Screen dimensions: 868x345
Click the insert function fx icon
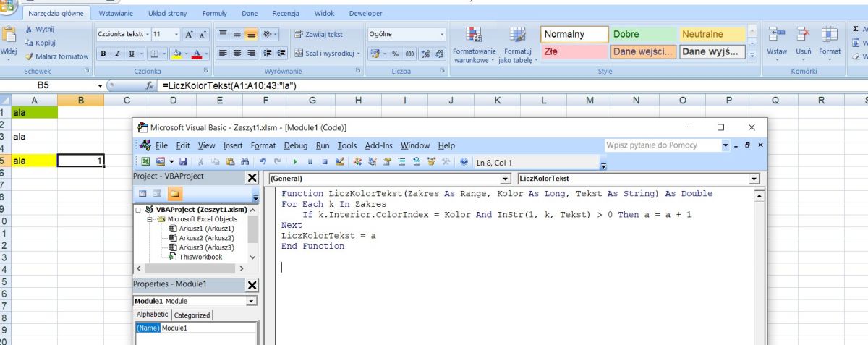150,85
